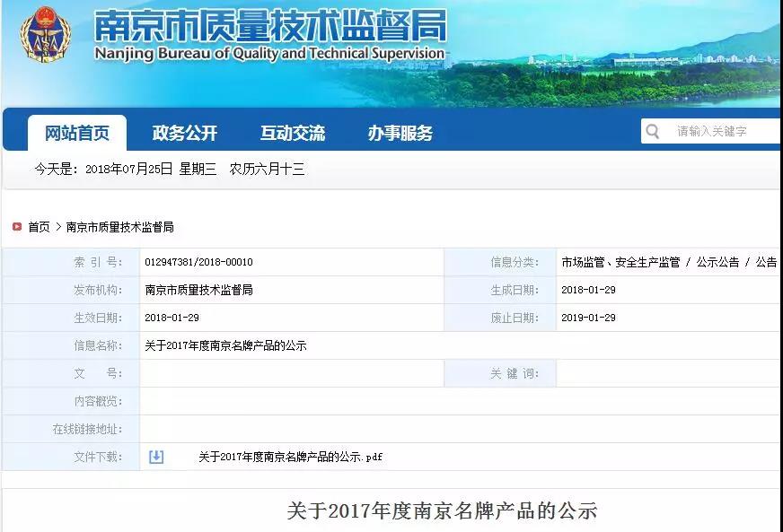Select the 废止日期 value 2019-01-29

click(x=588, y=318)
